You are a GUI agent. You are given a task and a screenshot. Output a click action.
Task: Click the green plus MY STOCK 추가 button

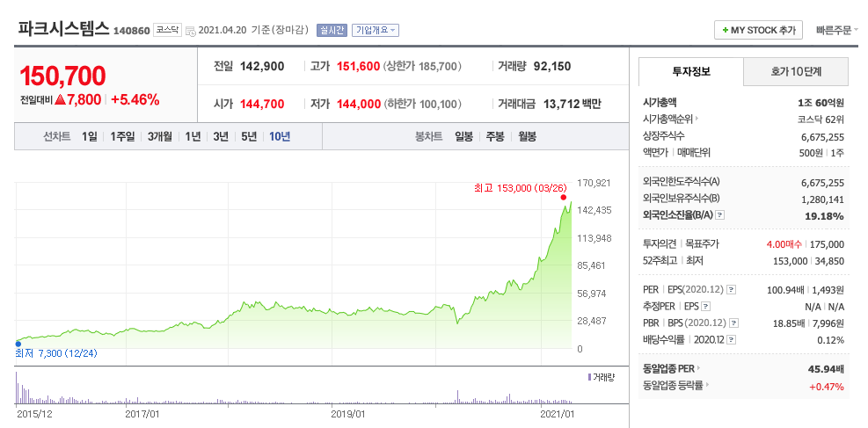pyautogui.click(x=758, y=31)
